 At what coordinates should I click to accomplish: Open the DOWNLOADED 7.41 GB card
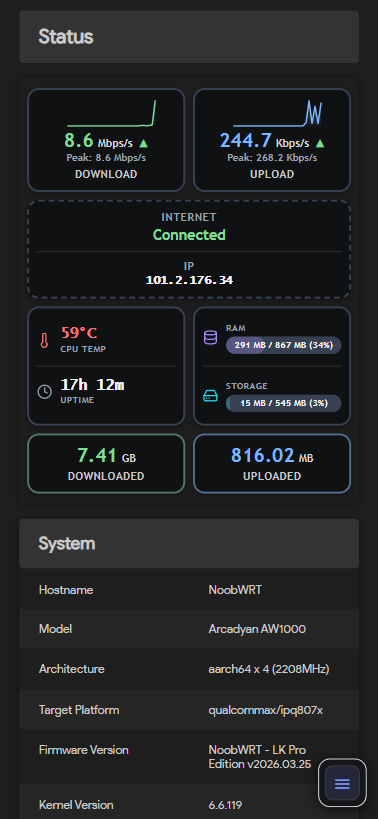(106, 463)
